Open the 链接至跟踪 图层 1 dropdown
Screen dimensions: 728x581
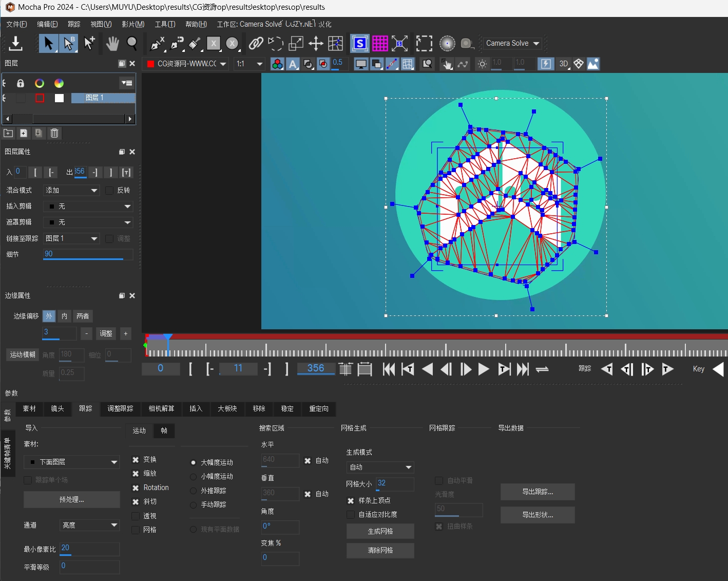(x=71, y=238)
